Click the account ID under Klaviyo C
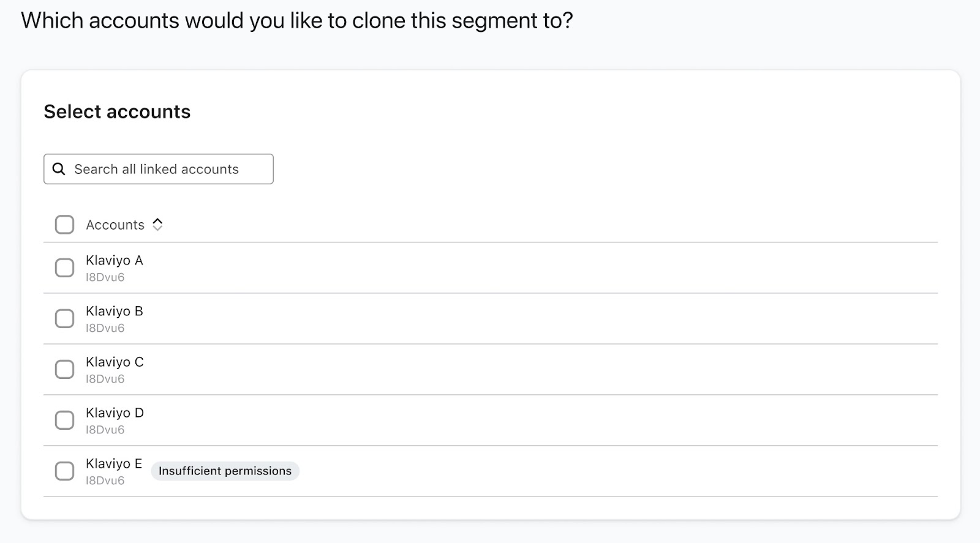The height and width of the screenshot is (543, 980). (x=105, y=379)
